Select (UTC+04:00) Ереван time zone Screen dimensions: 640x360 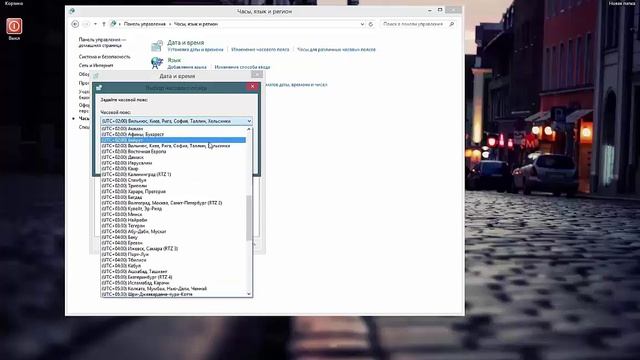click(x=173, y=243)
